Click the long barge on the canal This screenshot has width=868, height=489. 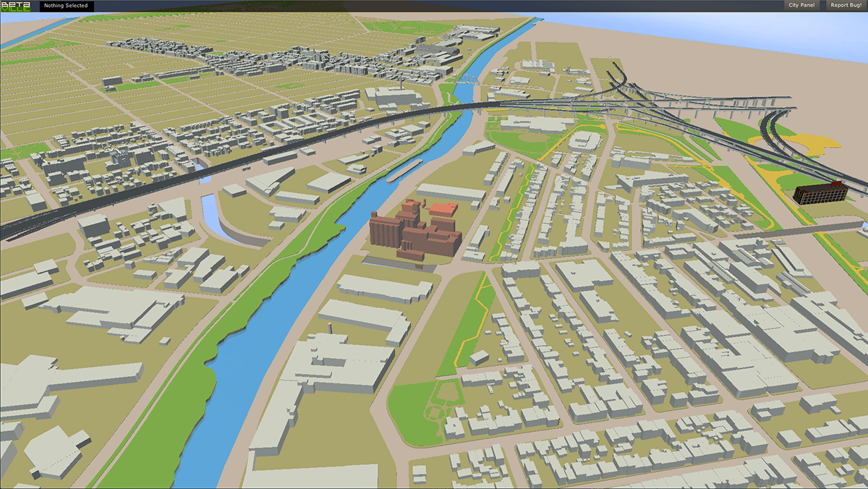[404, 172]
